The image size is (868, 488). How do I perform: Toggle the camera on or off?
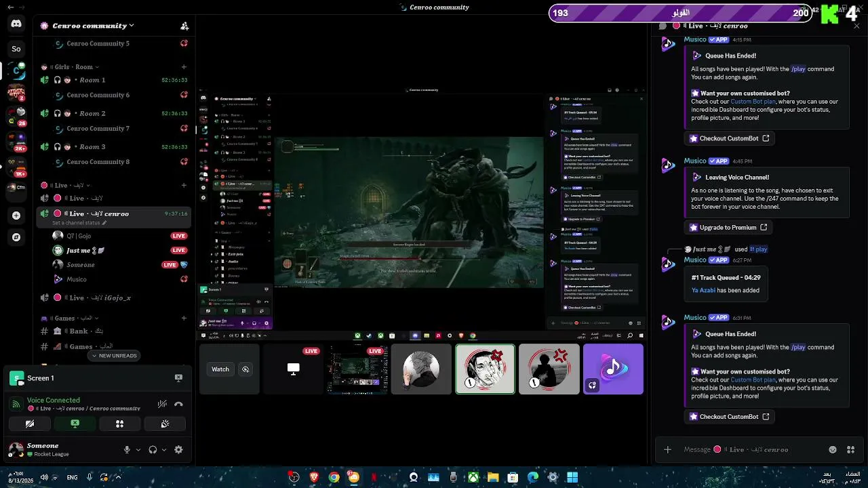(30, 424)
